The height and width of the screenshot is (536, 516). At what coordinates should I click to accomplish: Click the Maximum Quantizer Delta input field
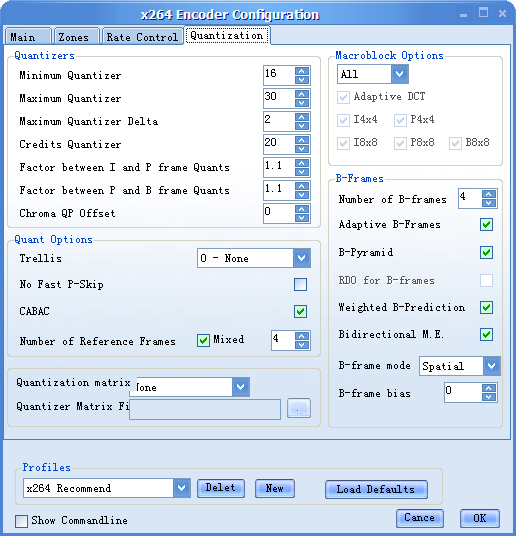click(x=279, y=121)
